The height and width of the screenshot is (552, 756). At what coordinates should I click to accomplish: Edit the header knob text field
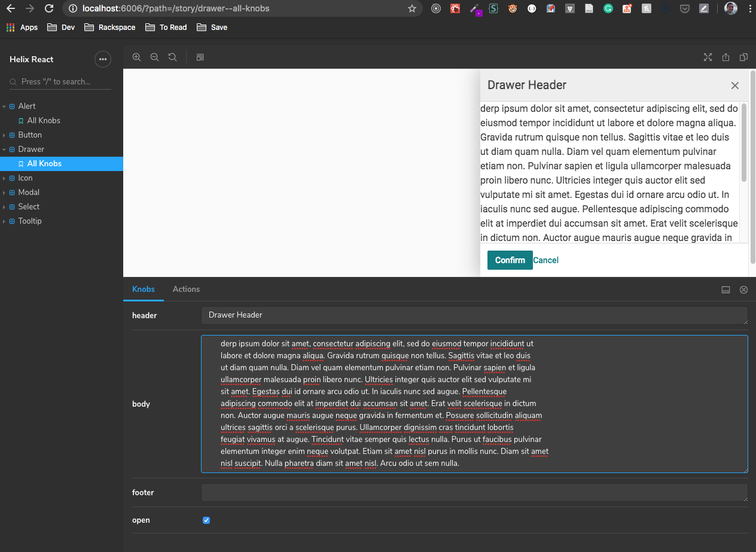[x=474, y=316]
